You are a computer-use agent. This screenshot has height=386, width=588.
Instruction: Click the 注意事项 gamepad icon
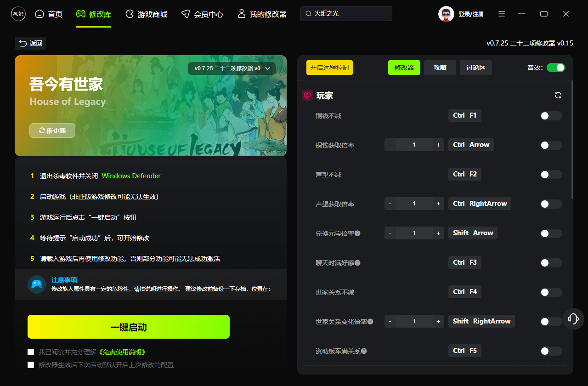coord(37,284)
